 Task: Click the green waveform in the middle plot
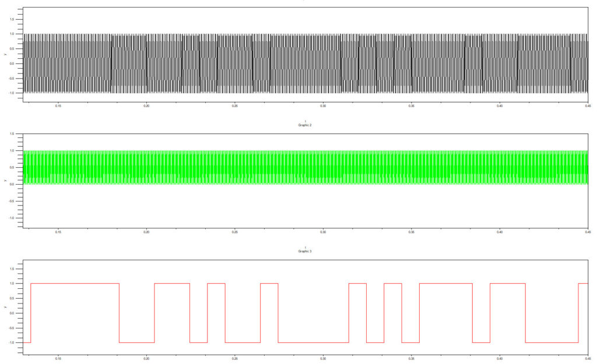[305, 168]
